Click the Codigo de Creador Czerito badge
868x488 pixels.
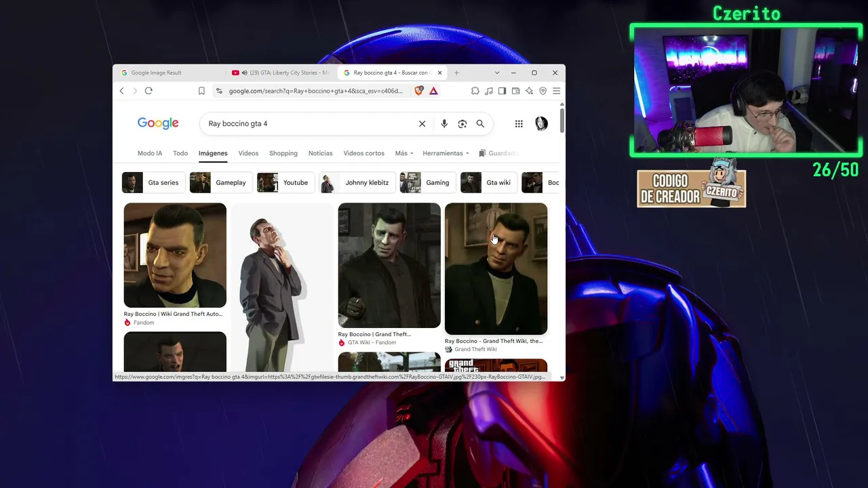point(691,183)
